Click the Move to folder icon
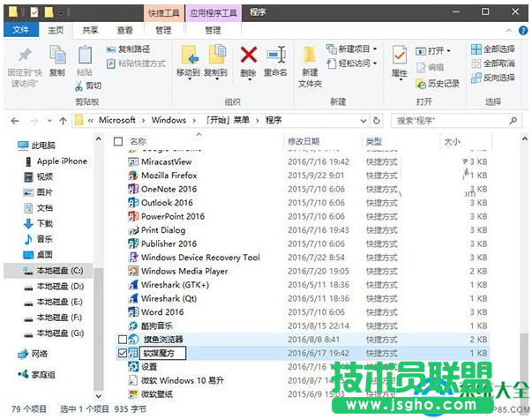The image size is (532, 419). point(190,55)
